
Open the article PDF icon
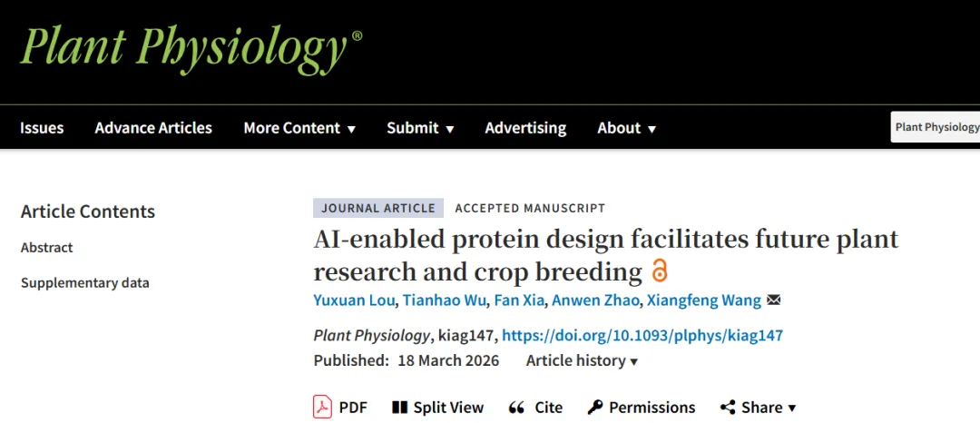coord(322,407)
